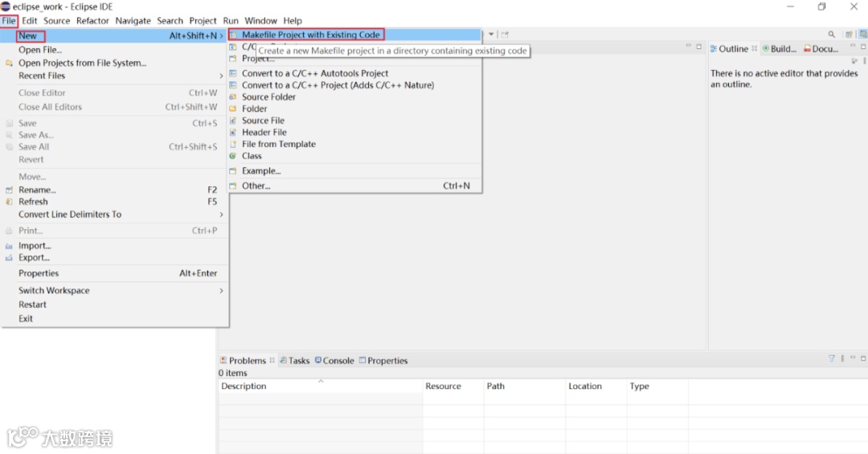
Task: Maximize the Problems panel
Action: tap(863, 358)
